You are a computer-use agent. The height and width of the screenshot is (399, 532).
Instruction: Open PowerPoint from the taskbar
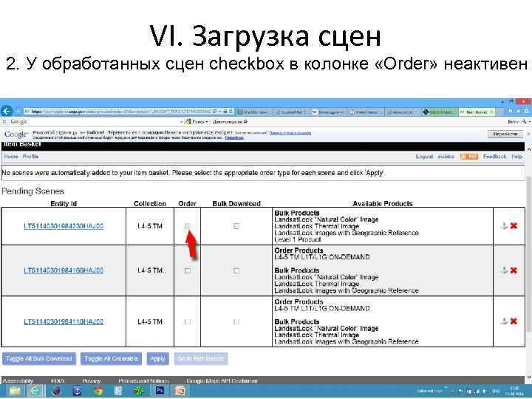(180, 391)
